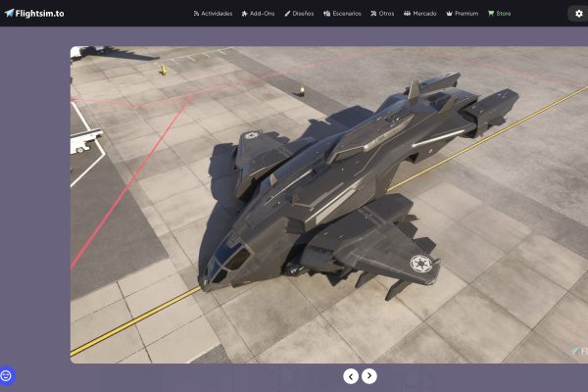The height and width of the screenshot is (392, 588).
Task: Open the Actividades menu
Action: pyautogui.click(x=213, y=14)
